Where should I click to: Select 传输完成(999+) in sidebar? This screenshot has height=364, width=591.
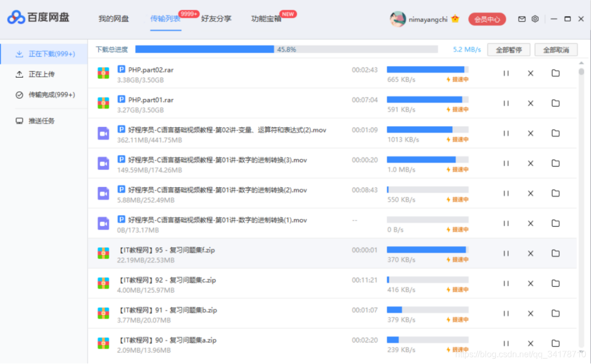45,95
